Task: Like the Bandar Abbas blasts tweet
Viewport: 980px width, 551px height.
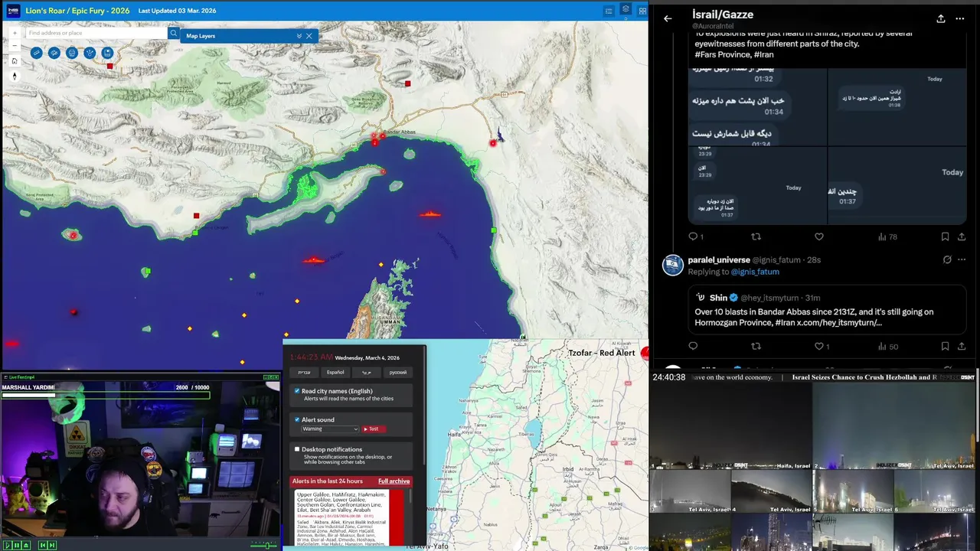Action: click(x=822, y=347)
